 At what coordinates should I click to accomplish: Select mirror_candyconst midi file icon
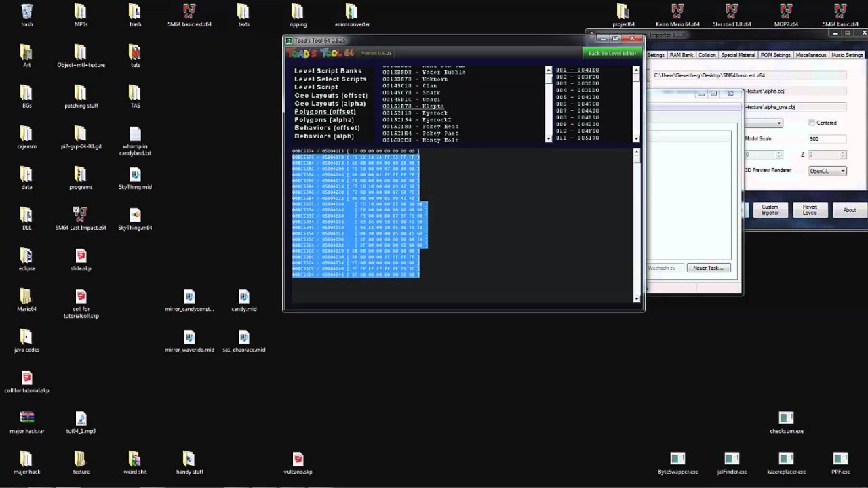click(x=189, y=296)
